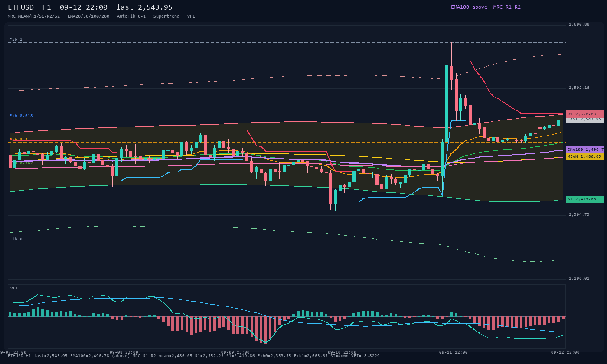This screenshot has height=364, width=607.
Task: Click the last=2,543.95 value in the header
Action: [x=144, y=7]
